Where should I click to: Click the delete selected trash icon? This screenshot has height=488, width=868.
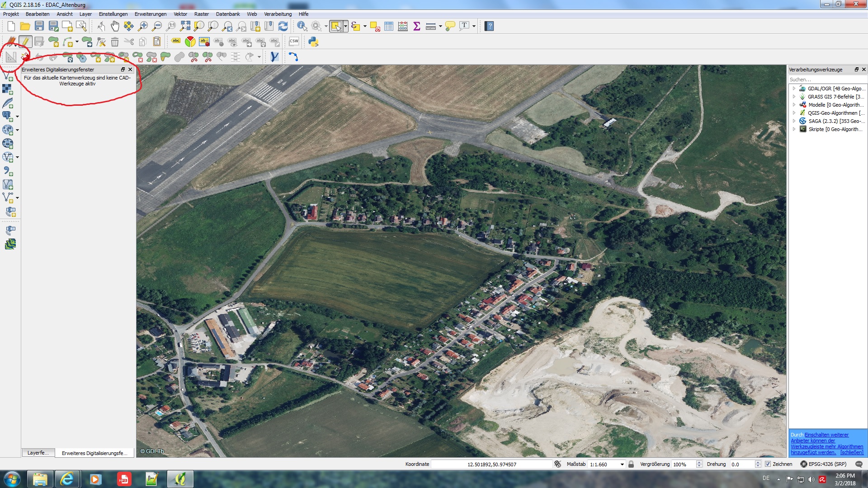(115, 42)
